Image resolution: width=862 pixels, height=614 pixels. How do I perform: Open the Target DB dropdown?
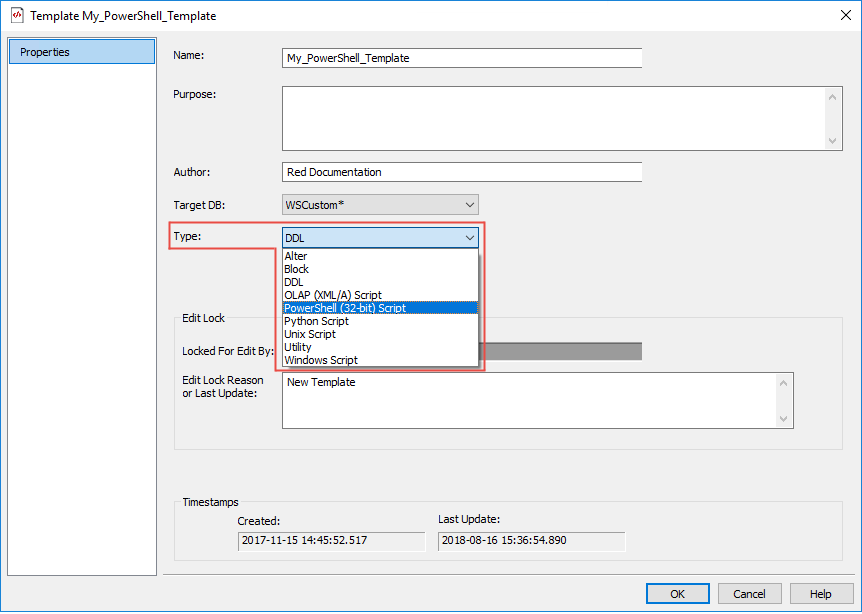click(380, 205)
